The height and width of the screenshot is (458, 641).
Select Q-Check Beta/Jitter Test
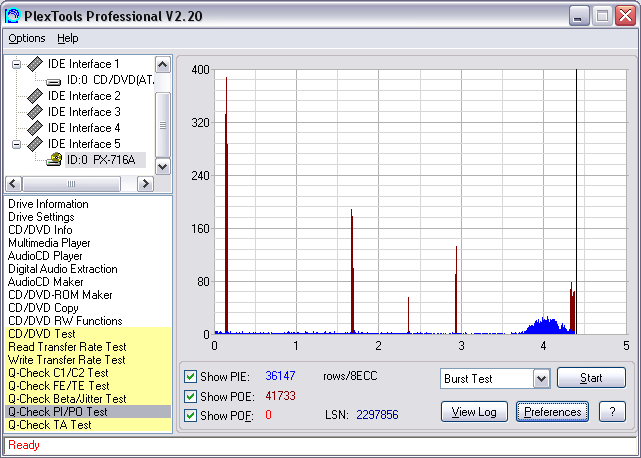(88, 399)
